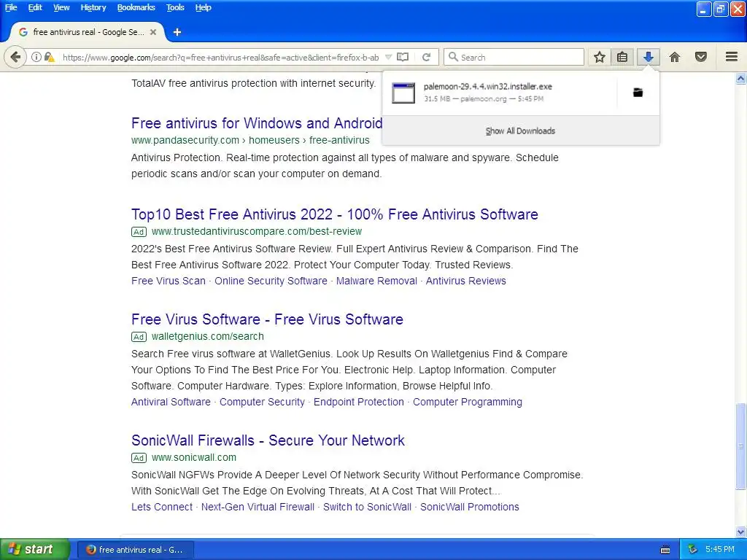Click the system tray safely-remove icon
The width and height of the screenshot is (747, 560).
tap(693, 549)
